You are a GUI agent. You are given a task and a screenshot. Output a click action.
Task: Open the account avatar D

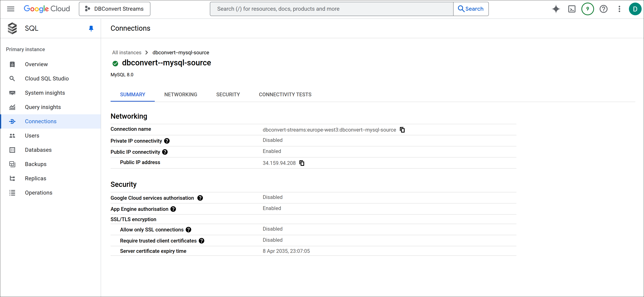pyautogui.click(x=635, y=9)
